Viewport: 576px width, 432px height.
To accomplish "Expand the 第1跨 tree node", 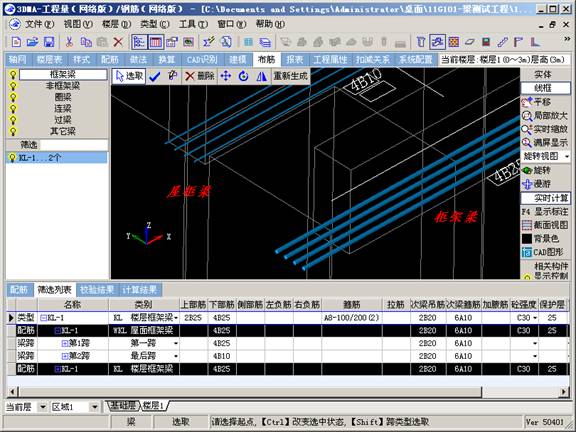I will tap(65, 343).
